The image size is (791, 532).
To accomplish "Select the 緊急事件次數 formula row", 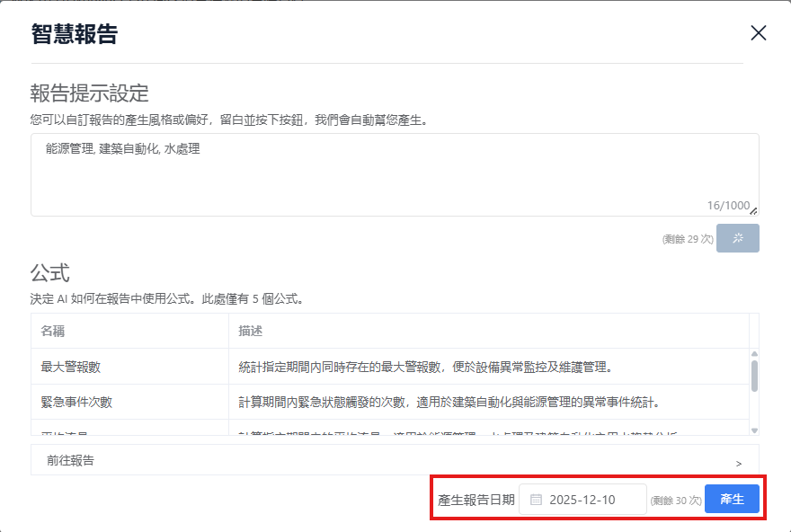I will pyautogui.click(x=76, y=402).
